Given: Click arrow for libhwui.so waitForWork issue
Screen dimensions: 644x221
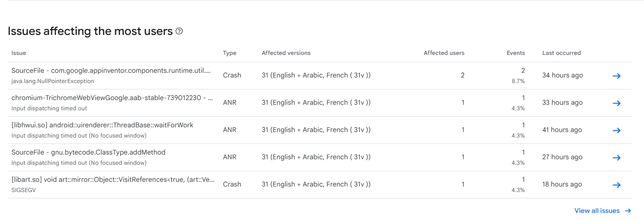Looking at the screenshot, I should click(616, 130).
